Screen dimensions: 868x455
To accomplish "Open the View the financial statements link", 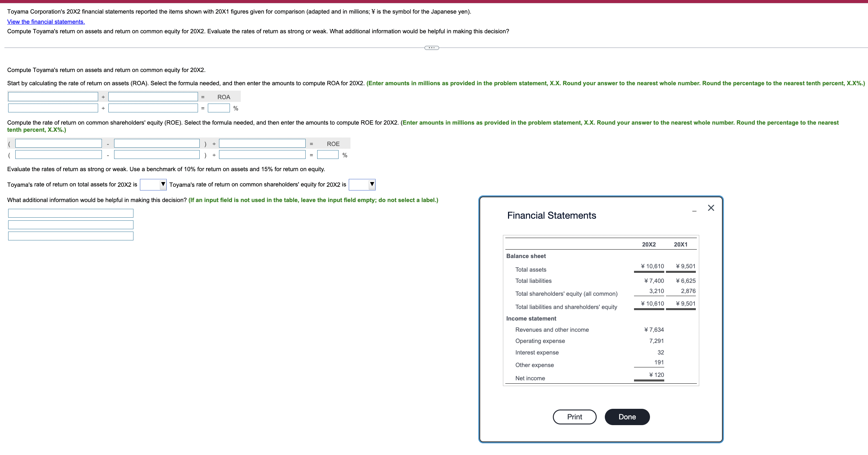I will (46, 21).
